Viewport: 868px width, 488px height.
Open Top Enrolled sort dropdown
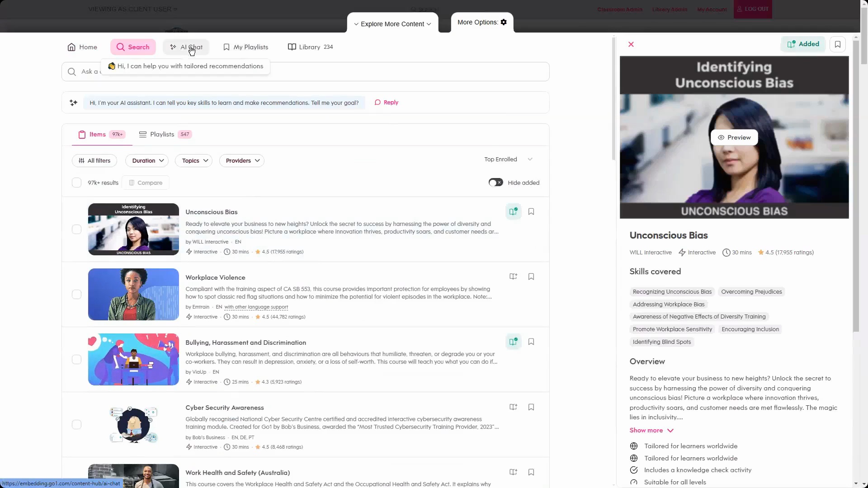[508, 159]
